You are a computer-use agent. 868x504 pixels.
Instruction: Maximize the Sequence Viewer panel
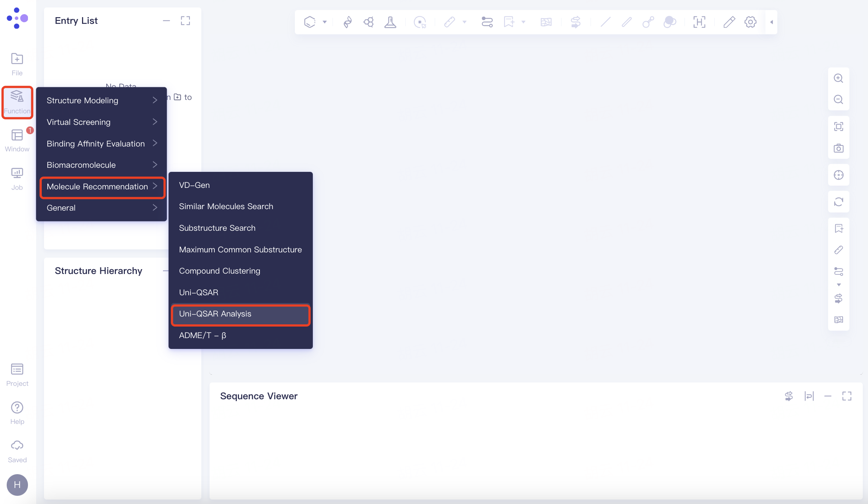[847, 396]
